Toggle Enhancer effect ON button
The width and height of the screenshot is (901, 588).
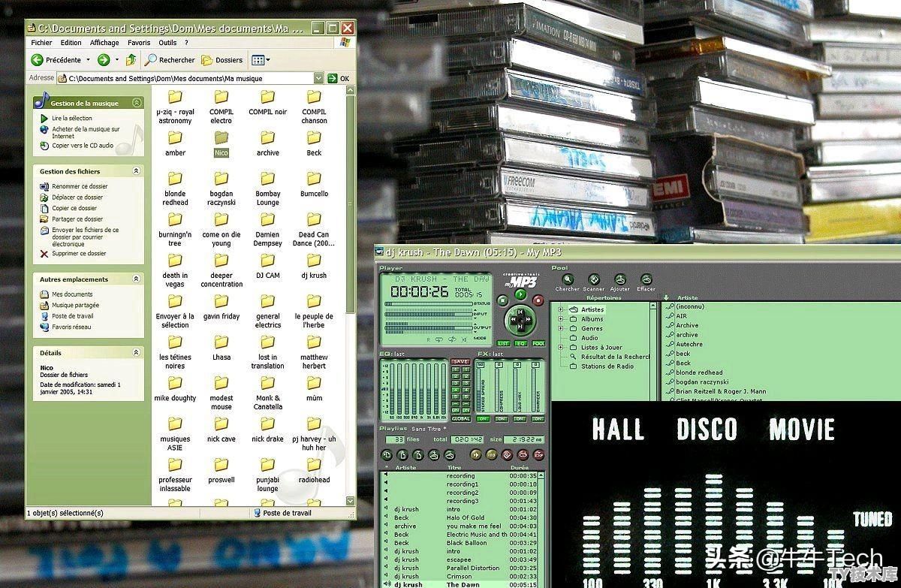[537, 419]
